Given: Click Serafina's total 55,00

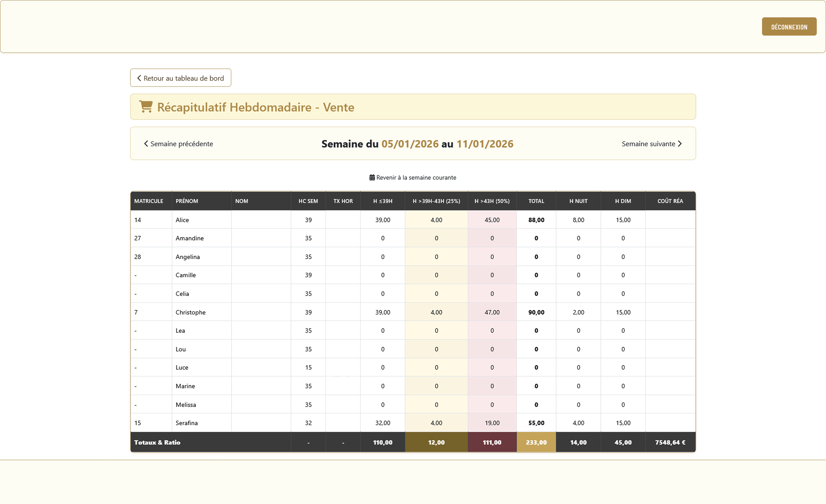Looking at the screenshot, I should coord(536,423).
